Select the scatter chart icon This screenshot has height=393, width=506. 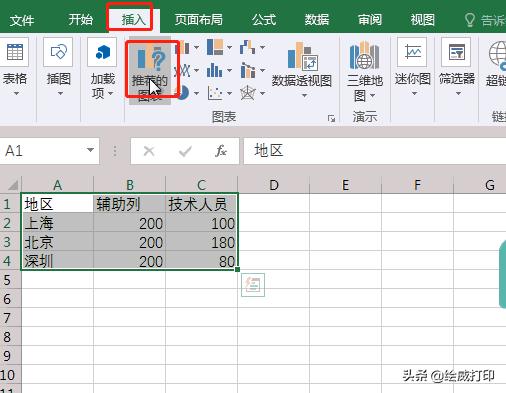215,93
